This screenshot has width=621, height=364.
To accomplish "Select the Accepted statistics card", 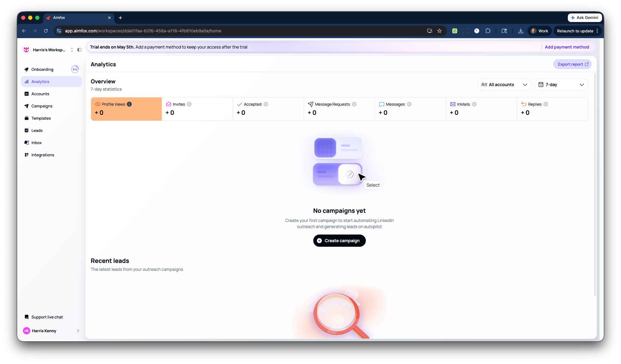I will [x=268, y=109].
